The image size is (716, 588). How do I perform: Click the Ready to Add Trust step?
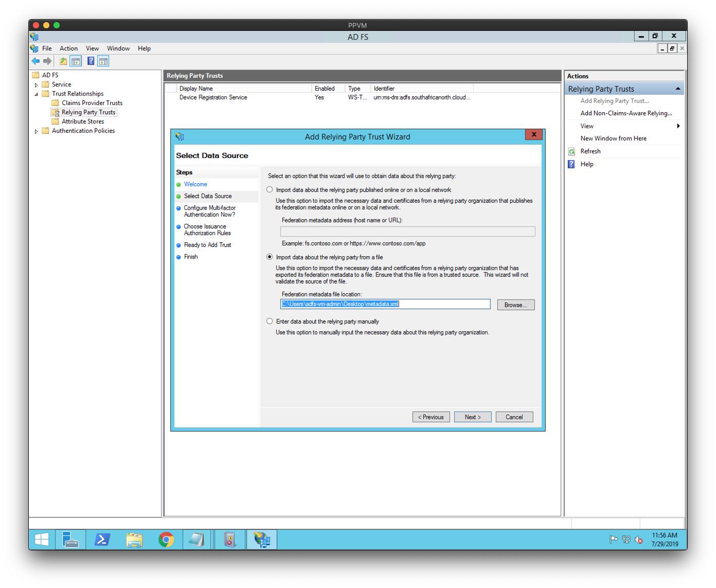(x=208, y=245)
